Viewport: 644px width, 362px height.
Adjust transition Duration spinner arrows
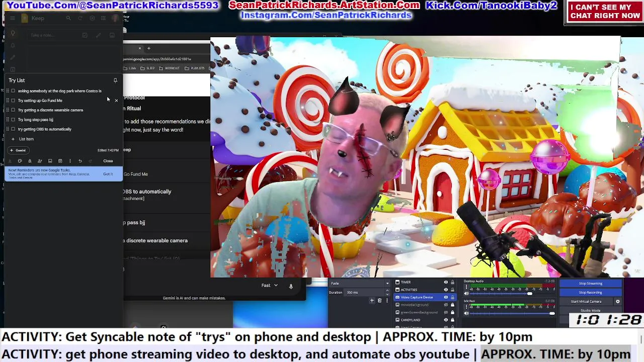click(x=387, y=293)
